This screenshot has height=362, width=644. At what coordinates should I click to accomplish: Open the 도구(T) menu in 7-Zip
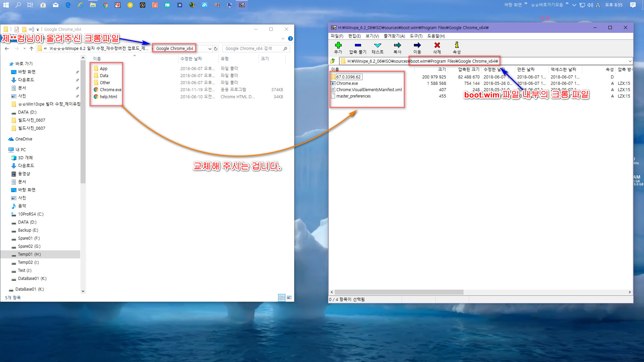[x=416, y=36]
